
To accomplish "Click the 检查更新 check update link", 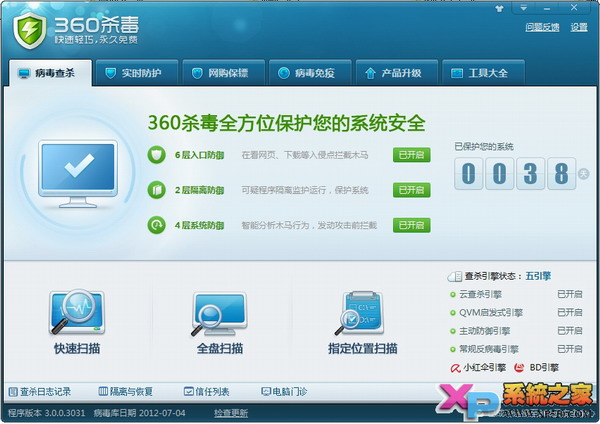I will pos(231,412).
